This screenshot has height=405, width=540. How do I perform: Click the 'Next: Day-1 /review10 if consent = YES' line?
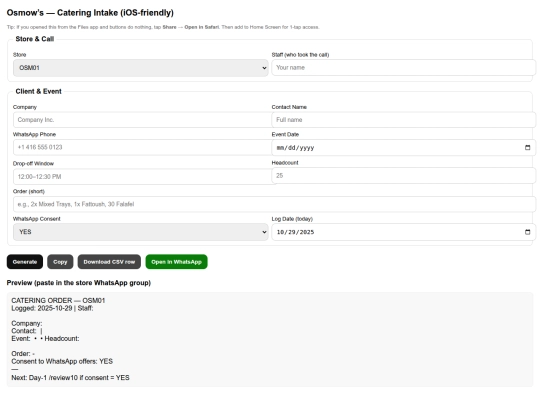coord(70,378)
